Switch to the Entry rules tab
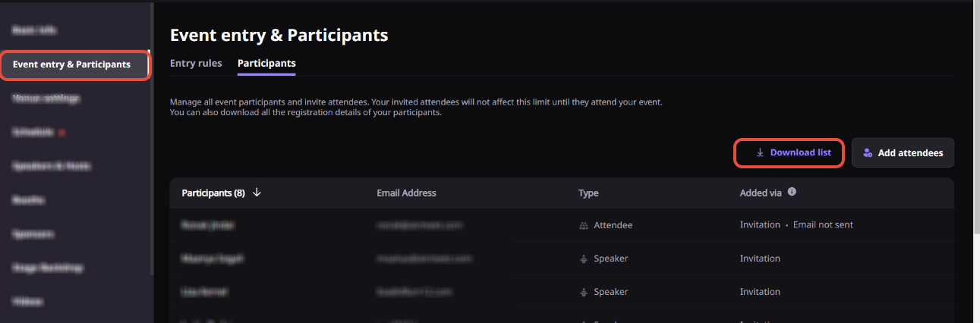980x323 pixels. pos(196,63)
